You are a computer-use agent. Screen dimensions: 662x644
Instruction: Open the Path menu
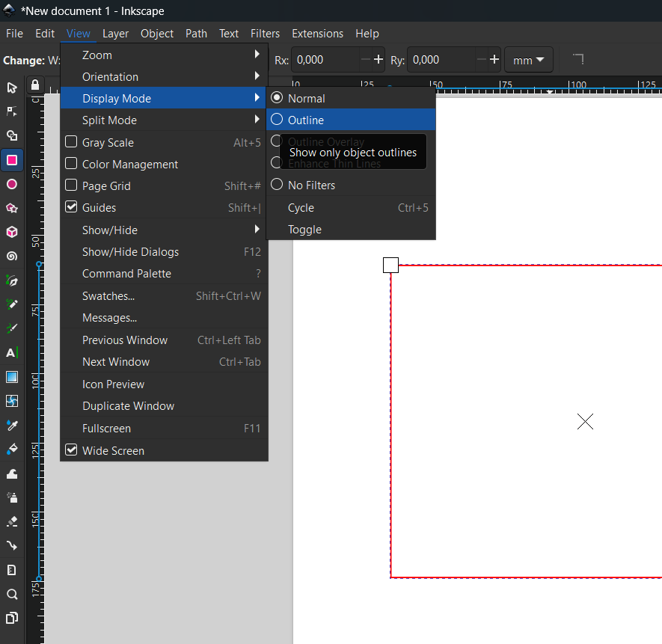click(196, 34)
